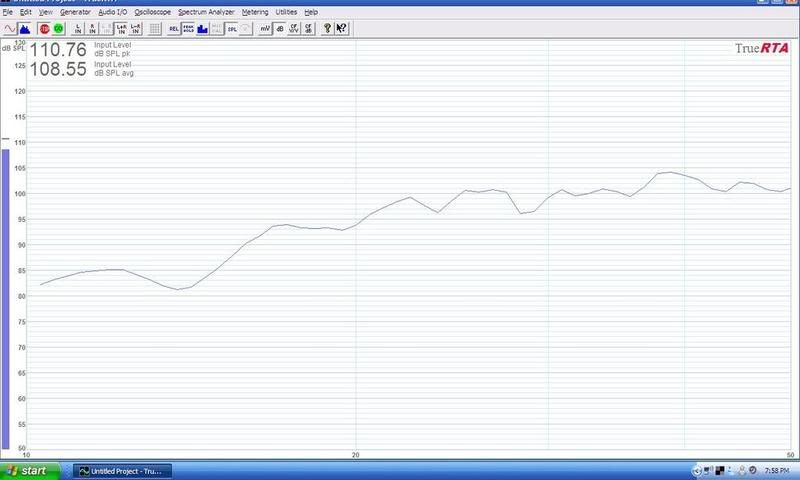Open the Generator menu
Viewport: 800px width, 480px height.
75,12
